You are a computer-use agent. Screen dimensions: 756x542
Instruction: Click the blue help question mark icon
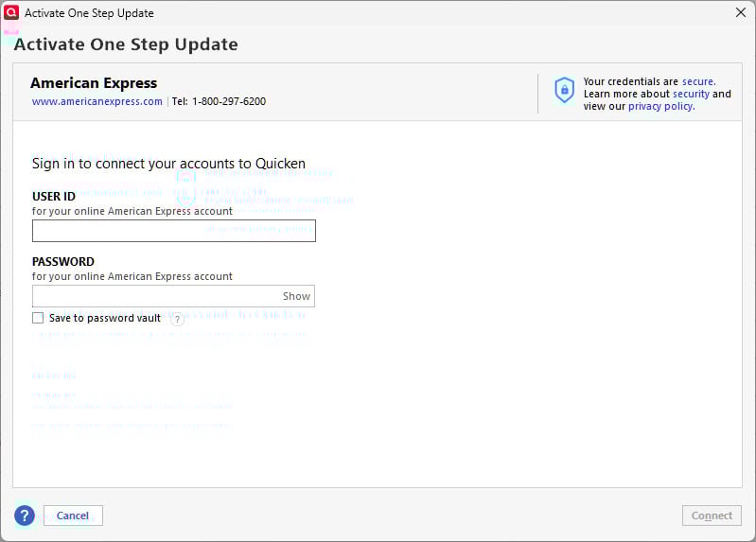point(25,516)
